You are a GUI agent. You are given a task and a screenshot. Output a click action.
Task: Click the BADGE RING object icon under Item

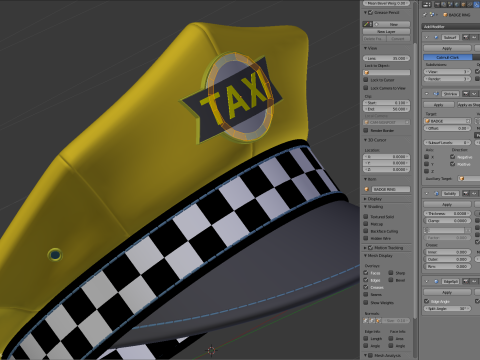(x=367, y=189)
